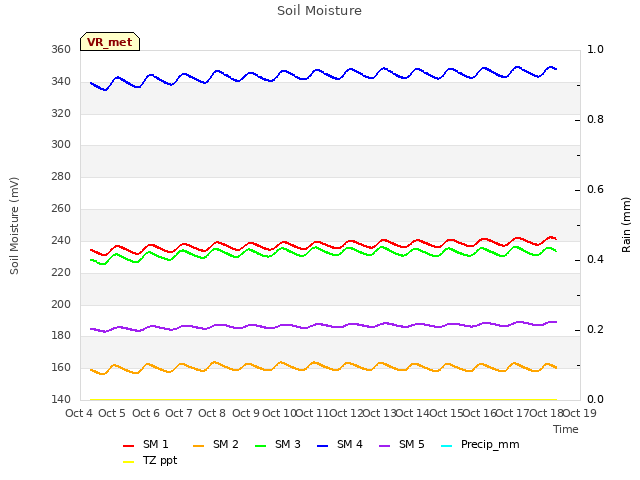
Task: Click the Soil Moisture chart title
Action: [319, 11]
